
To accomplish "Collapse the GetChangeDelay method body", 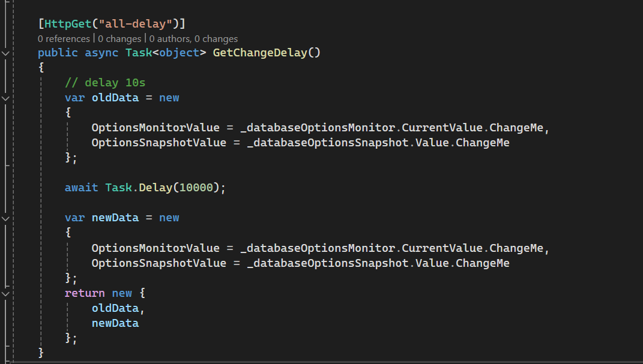I will coord(6,52).
